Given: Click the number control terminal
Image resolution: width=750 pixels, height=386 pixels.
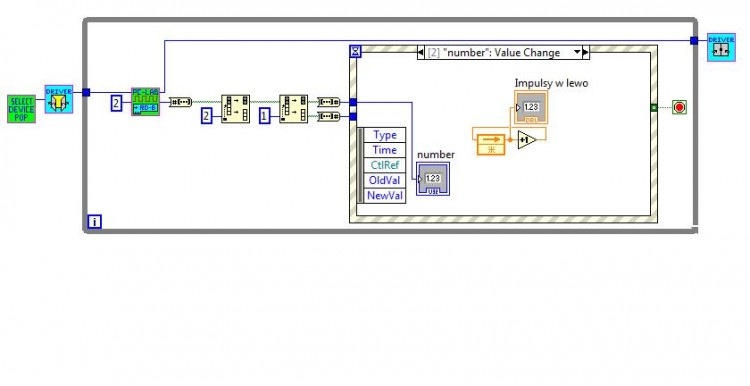Looking at the screenshot, I should (x=433, y=178).
